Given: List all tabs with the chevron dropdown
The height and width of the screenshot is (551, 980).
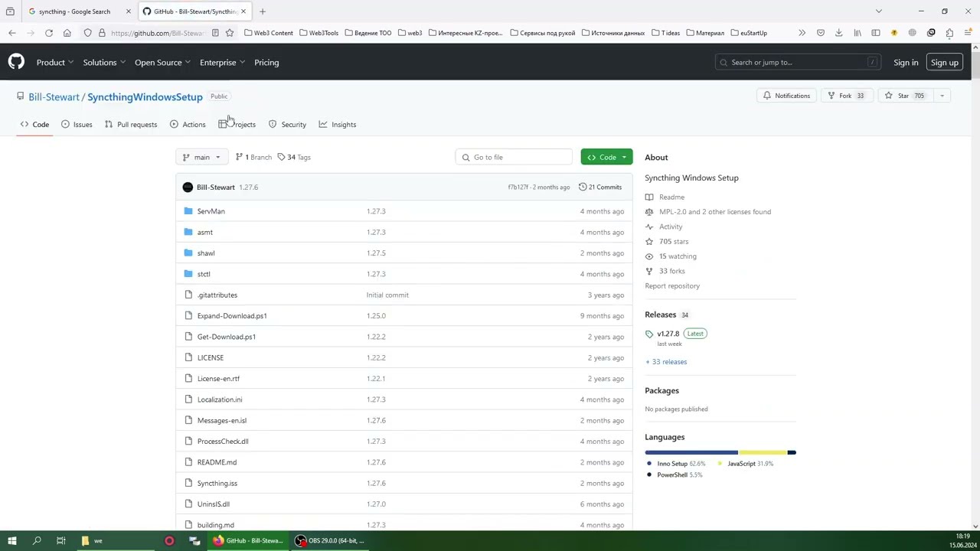Looking at the screenshot, I should pyautogui.click(x=879, y=11).
